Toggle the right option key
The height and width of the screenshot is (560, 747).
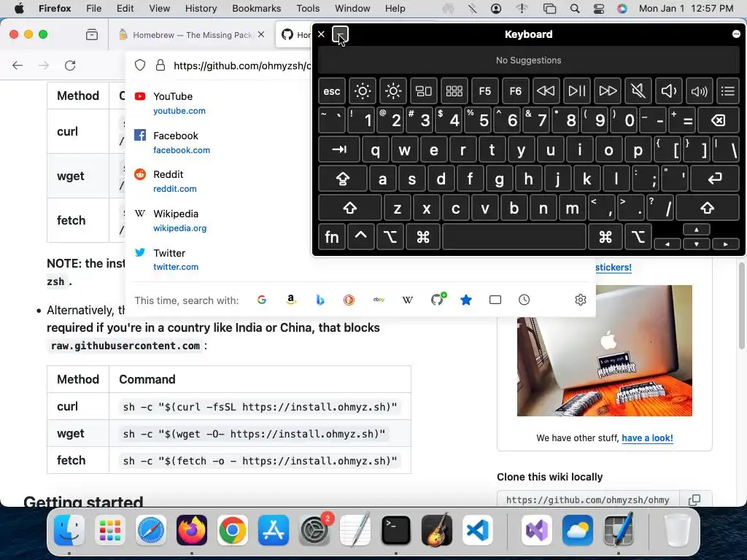click(638, 237)
